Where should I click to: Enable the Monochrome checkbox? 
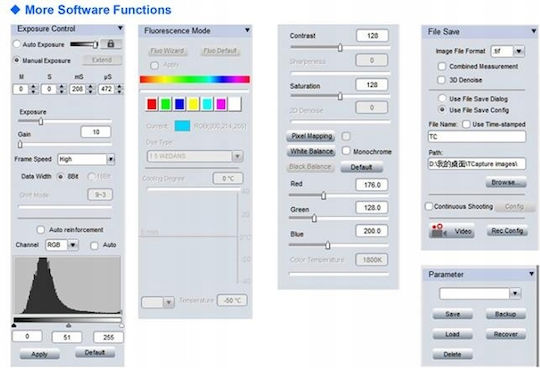pos(346,151)
